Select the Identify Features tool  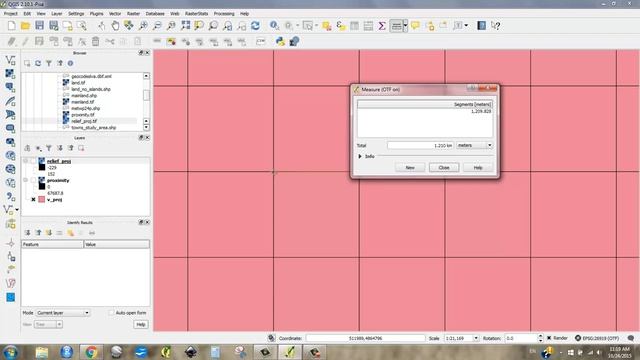(x=274, y=26)
